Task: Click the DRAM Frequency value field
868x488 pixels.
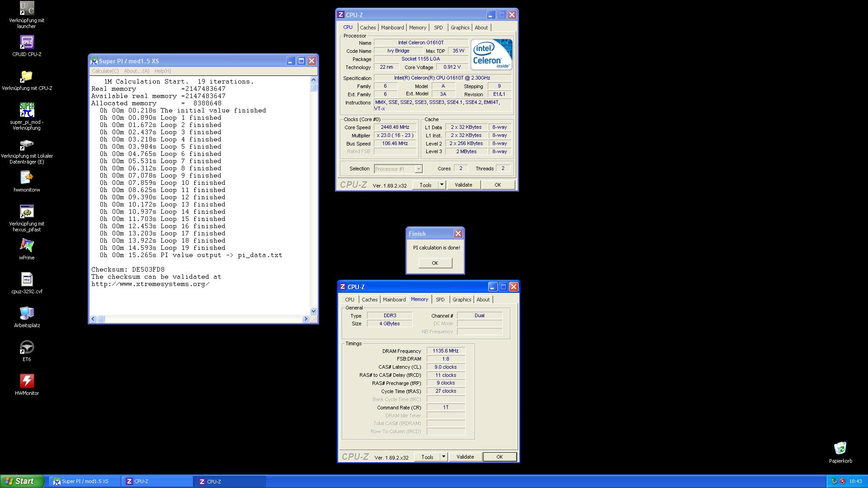Action: coord(445,351)
